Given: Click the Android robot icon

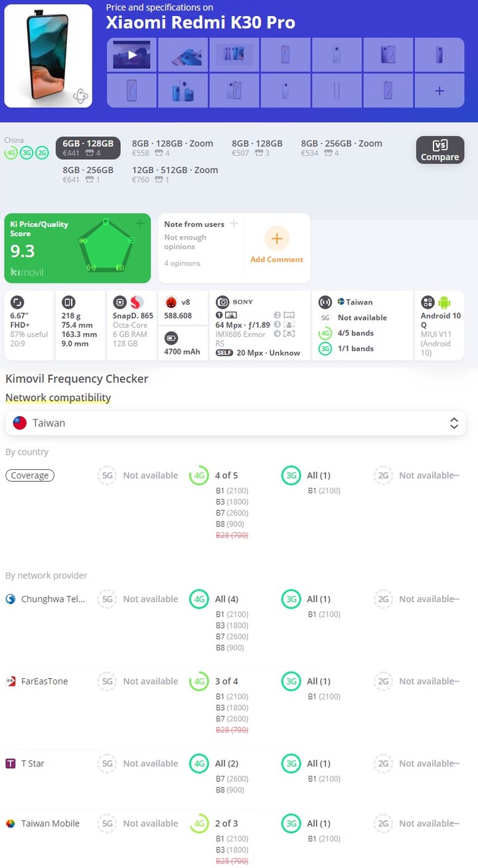Looking at the screenshot, I should click(444, 302).
